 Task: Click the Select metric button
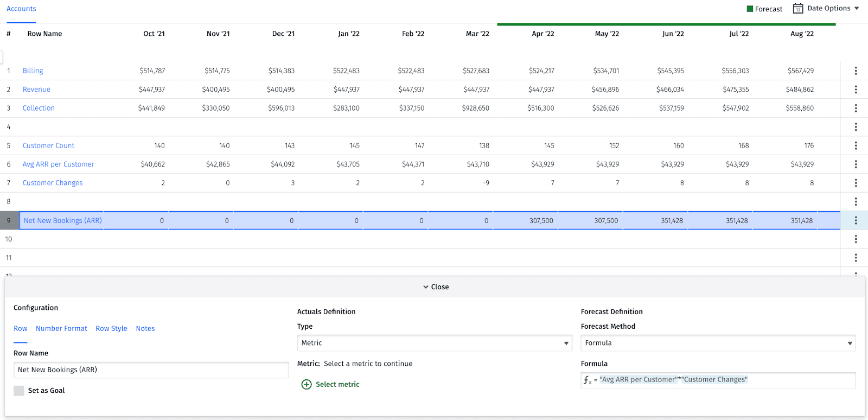(330, 384)
